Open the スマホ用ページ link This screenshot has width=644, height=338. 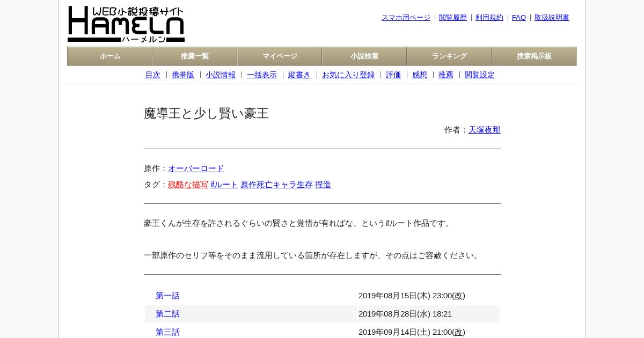pos(406,18)
